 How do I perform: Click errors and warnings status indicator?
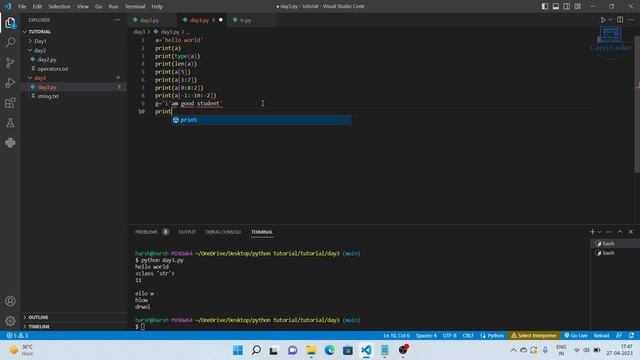(17, 336)
